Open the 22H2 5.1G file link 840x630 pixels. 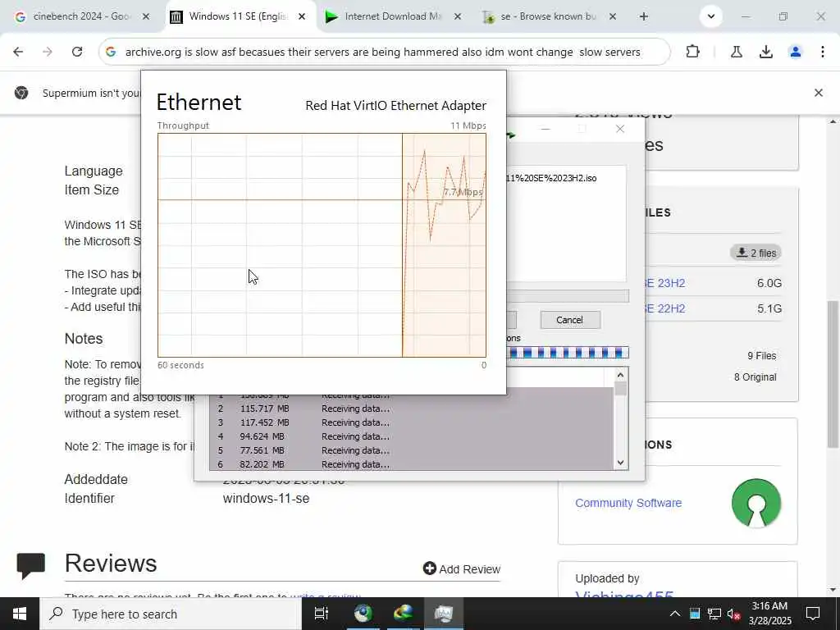pyautogui.click(x=664, y=308)
